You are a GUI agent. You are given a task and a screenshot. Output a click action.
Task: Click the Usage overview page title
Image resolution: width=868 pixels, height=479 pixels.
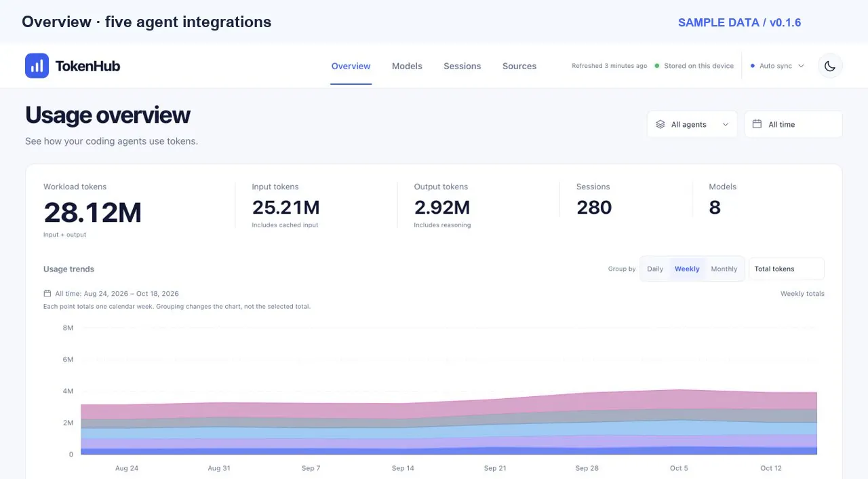point(108,115)
